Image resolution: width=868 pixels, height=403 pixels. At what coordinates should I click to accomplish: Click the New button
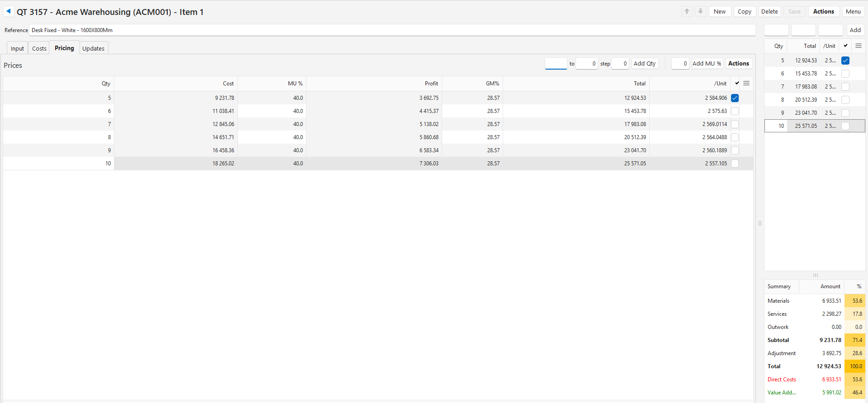click(720, 12)
